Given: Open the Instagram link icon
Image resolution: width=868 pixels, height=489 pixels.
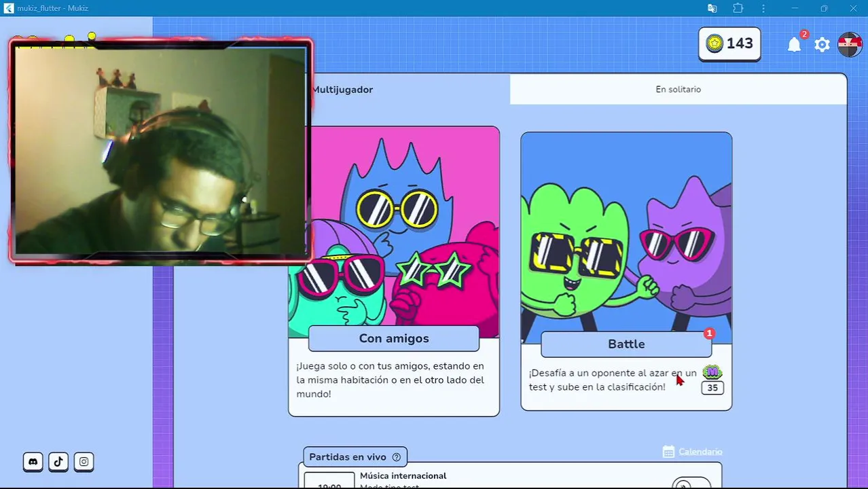Looking at the screenshot, I should point(84,462).
